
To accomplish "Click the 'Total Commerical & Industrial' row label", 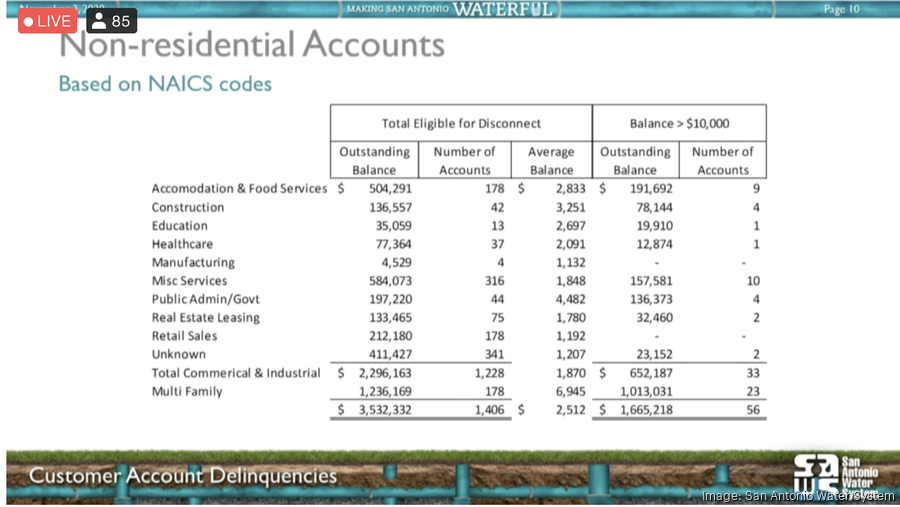I will 236,373.
